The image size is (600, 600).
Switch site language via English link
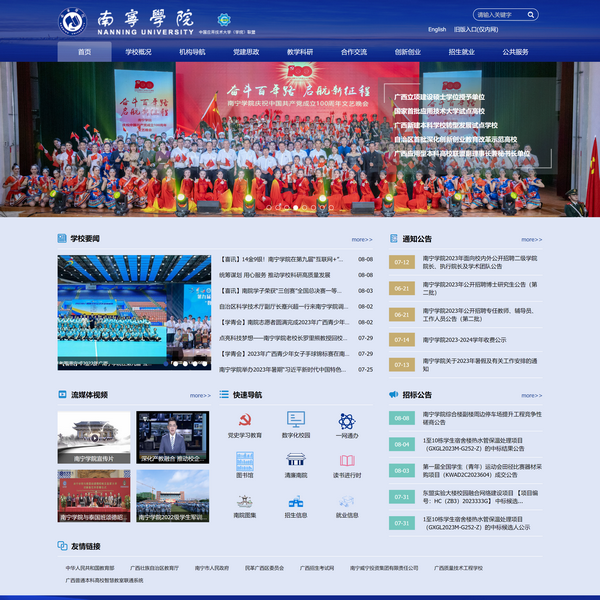tap(437, 30)
